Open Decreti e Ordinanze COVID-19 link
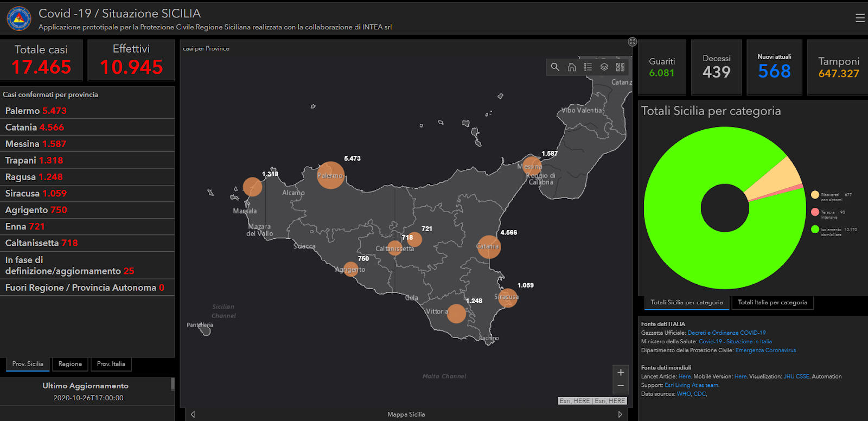Screen dimensions: 868x421 coord(726,333)
